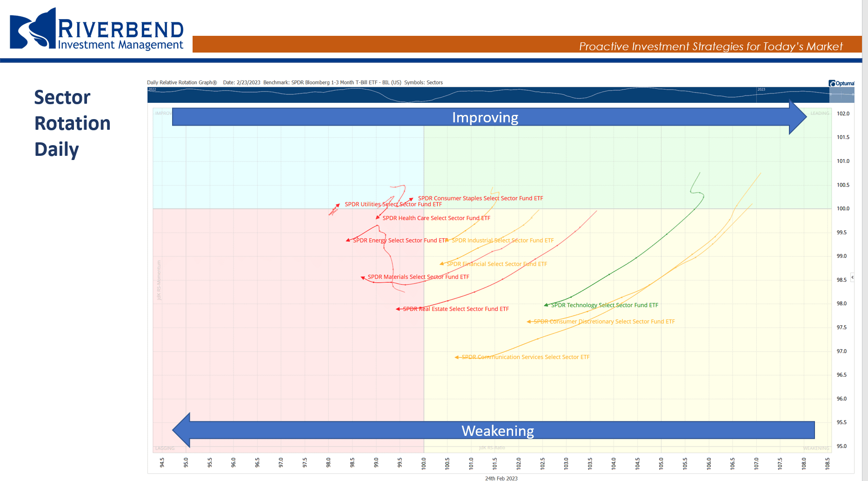Select SPDR Materials Select Sector Fund ETF label

point(418,277)
